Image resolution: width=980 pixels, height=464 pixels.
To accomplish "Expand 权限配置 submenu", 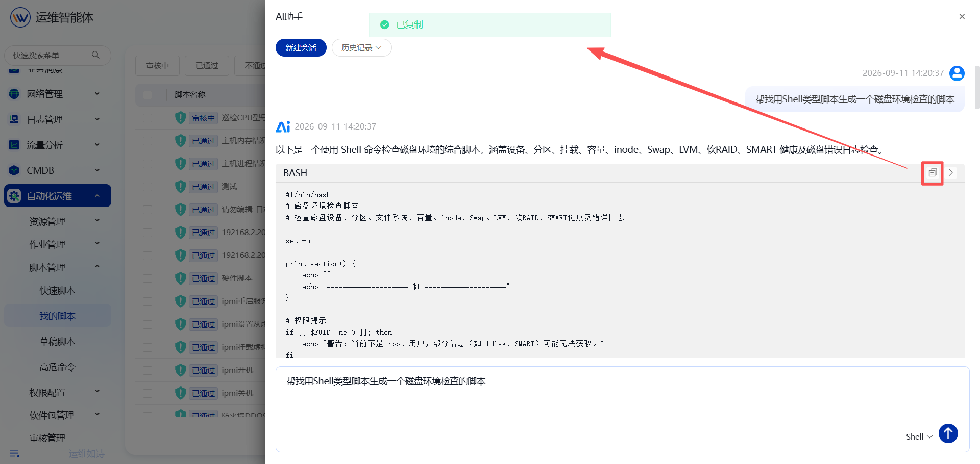I will pyautogui.click(x=57, y=392).
